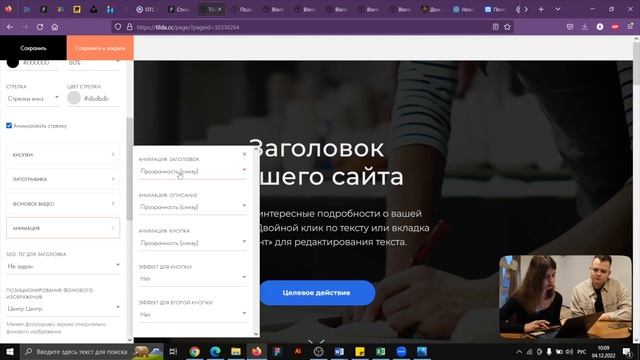Viewport: 640px width, 360px height.
Task: Open Adobe Illustrator from the taskbar
Action: [298, 351]
